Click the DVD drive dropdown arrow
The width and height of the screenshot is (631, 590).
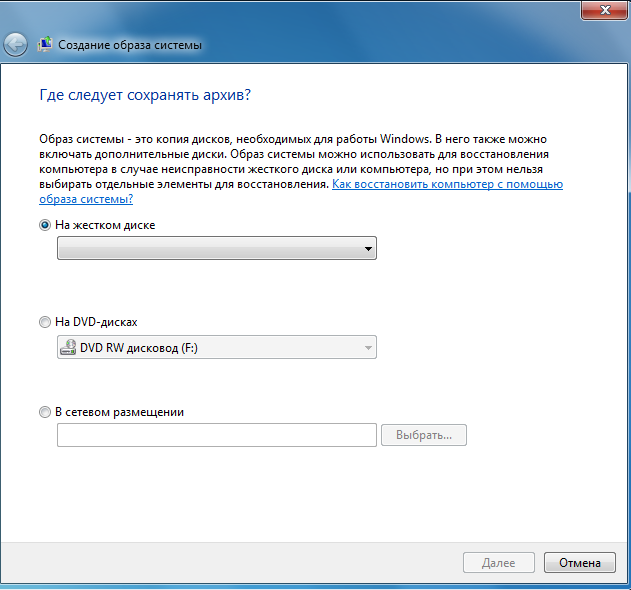point(368,348)
